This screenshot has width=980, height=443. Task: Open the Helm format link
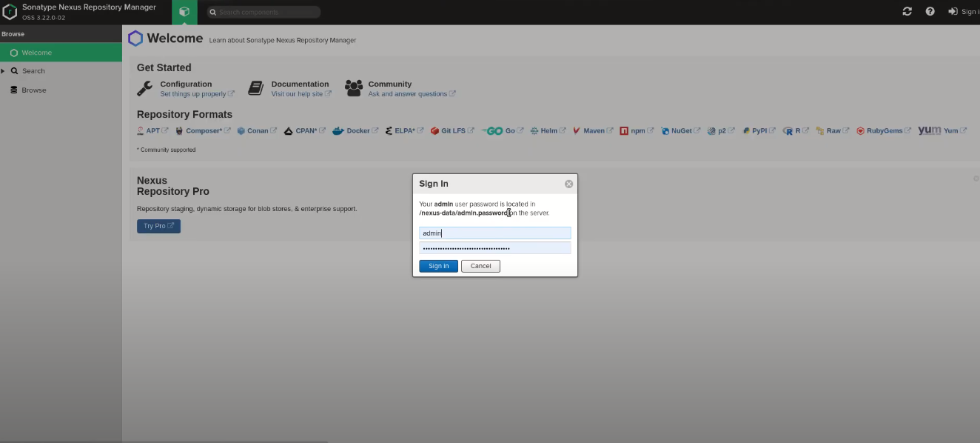(548, 130)
